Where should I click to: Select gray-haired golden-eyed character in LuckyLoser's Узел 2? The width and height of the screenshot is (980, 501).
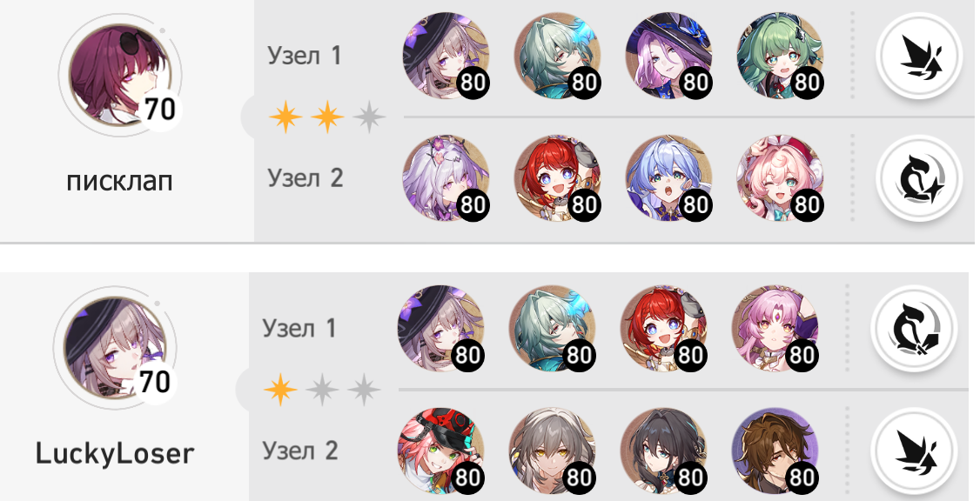coord(553,451)
